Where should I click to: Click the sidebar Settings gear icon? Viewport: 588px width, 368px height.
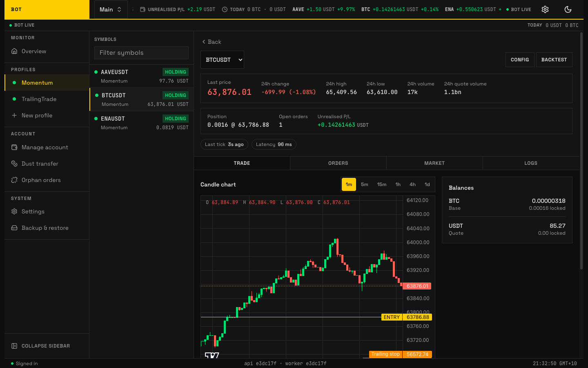coord(14,211)
